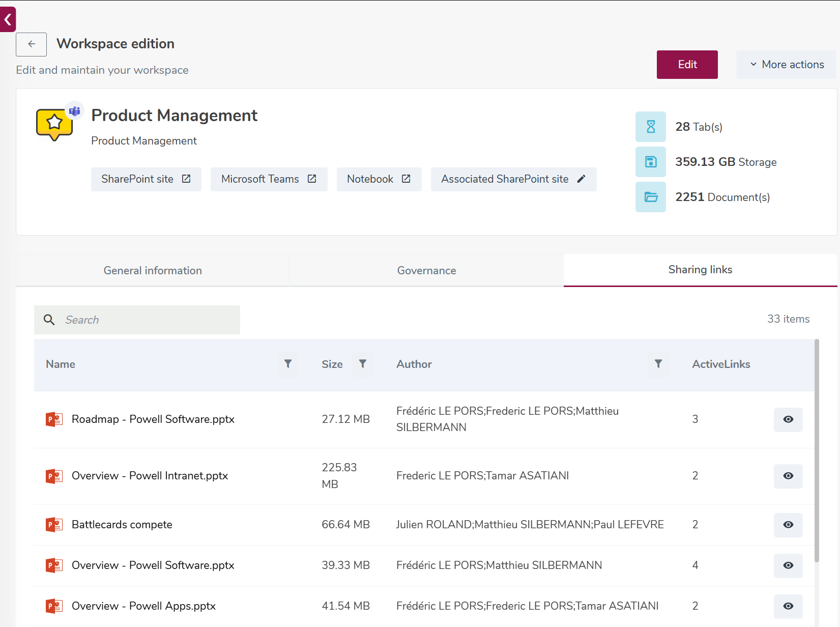Click into the Search field
Viewport: 840px width, 627px height.
(x=137, y=320)
